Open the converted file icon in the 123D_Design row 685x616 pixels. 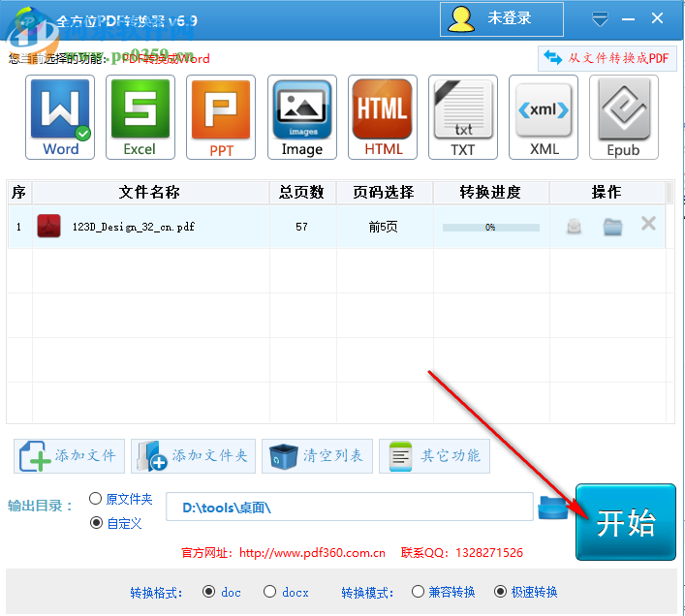point(574,226)
